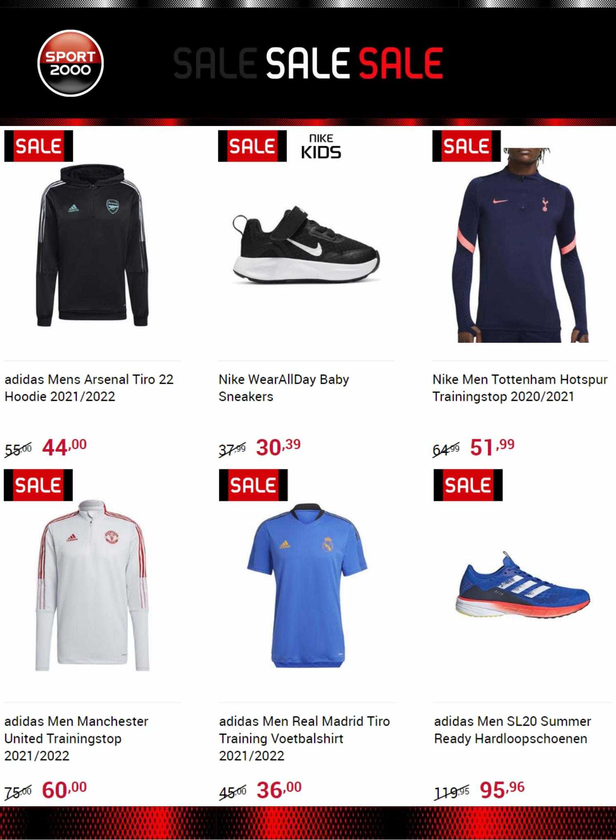Open adidas Mens Arsenal Tiro 22 Hoodie link

click(x=89, y=388)
